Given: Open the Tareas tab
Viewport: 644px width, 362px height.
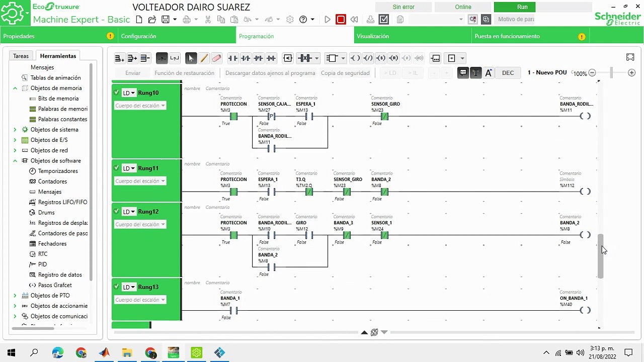Looking at the screenshot, I should pyautogui.click(x=21, y=56).
